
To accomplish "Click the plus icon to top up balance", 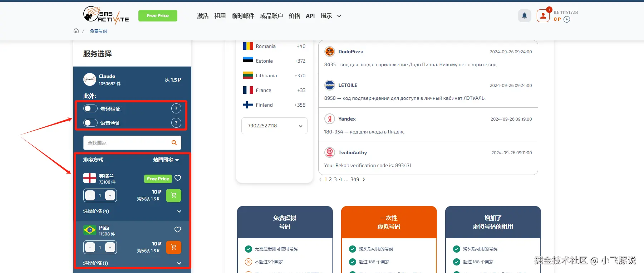I will (x=567, y=19).
